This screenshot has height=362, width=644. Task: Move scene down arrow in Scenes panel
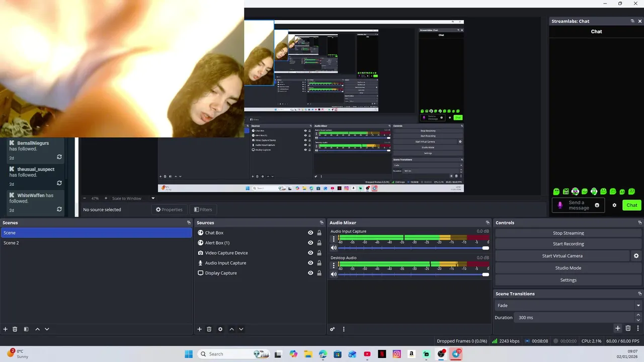coord(47,329)
